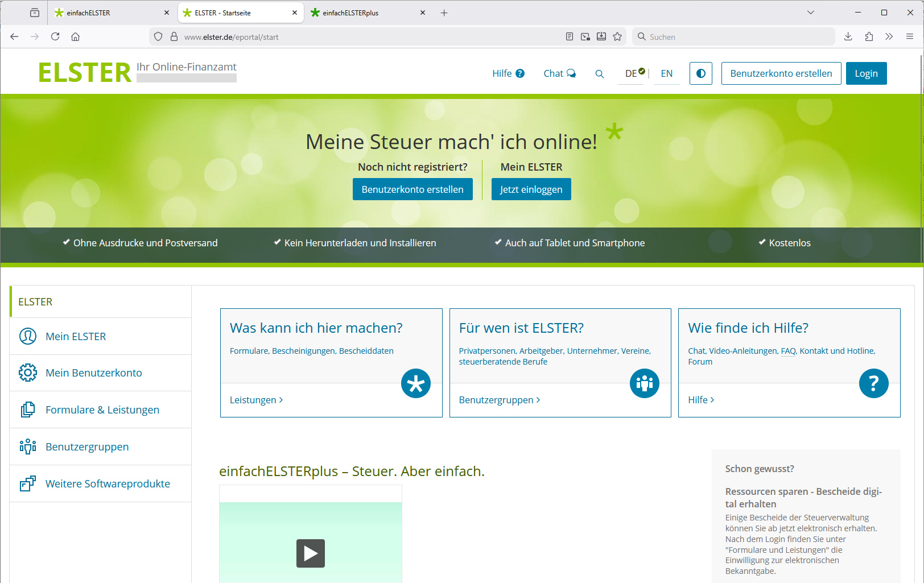The height and width of the screenshot is (583, 924).
Task: Toggle reader view in the address bar
Action: point(569,36)
